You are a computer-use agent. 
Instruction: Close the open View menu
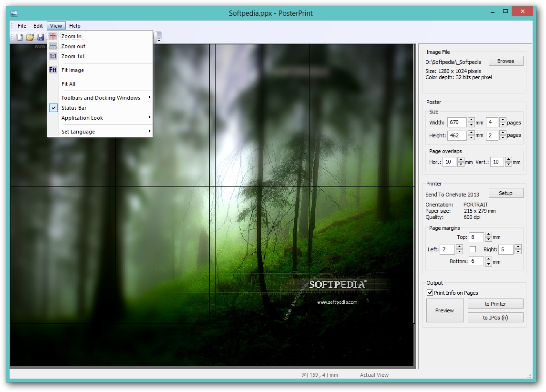pyautogui.click(x=56, y=26)
